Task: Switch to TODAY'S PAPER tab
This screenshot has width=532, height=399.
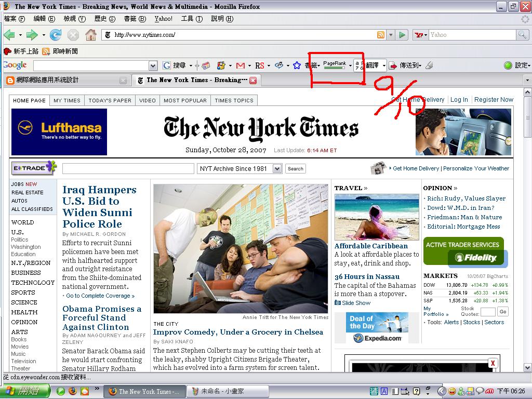Action: click(110, 100)
